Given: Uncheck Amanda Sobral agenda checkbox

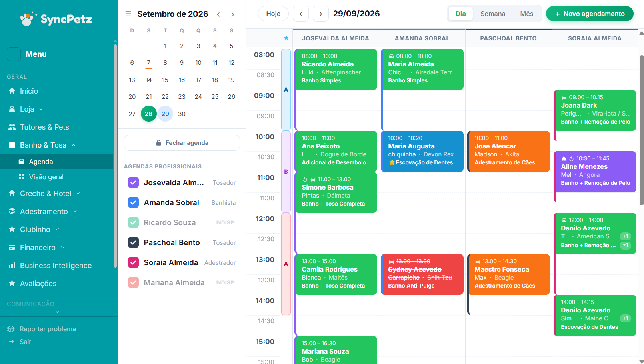Looking at the screenshot, I should [x=133, y=202].
